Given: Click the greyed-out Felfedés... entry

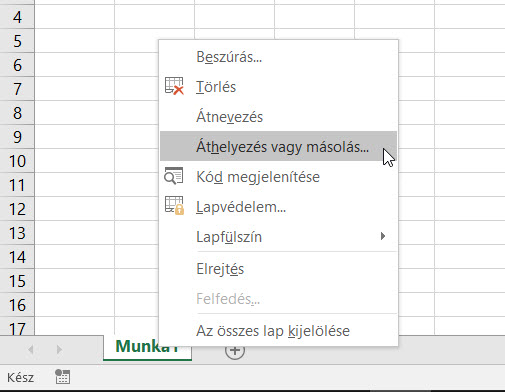Looking at the screenshot, I should [278, 299].
